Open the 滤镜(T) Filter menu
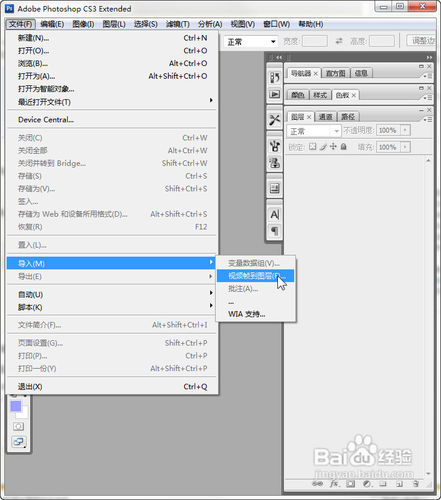441x500 pixels. tap(178, 24)
